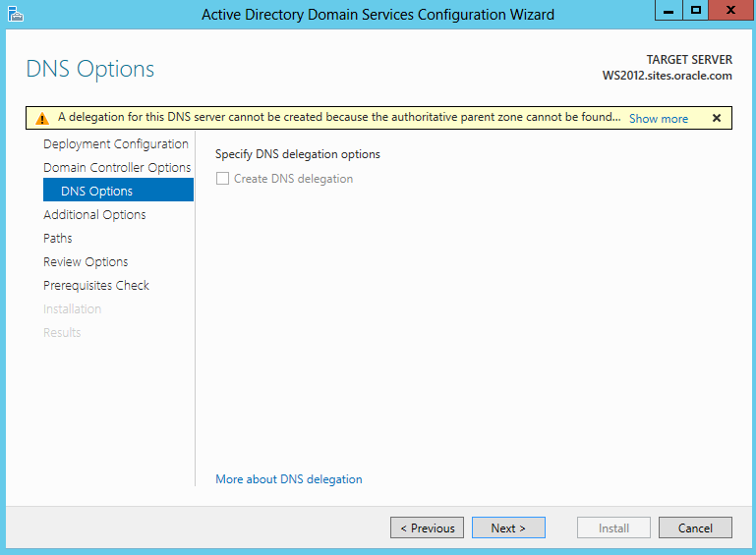The height and width of the screenshot is (555, 756).
Task: Click the Next button
Action: 508,527
